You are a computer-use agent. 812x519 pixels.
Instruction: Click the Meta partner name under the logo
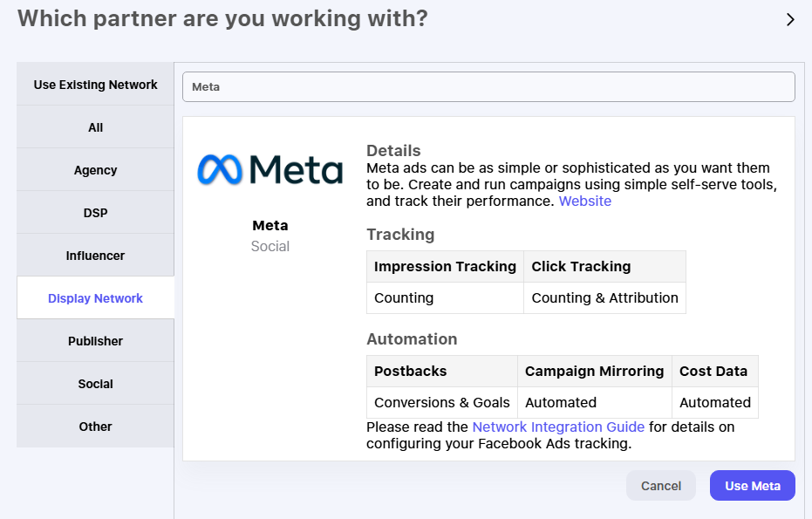270,225
